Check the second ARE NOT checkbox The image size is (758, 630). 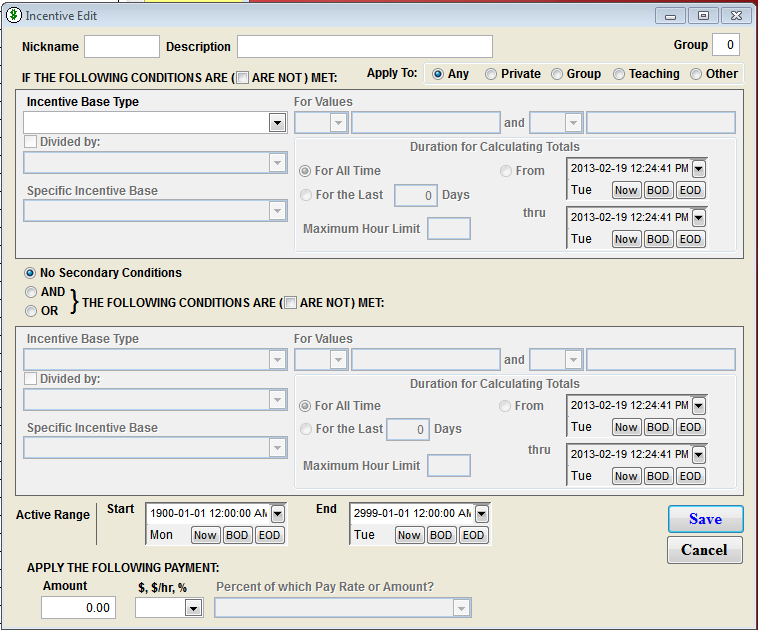point(290,303)
